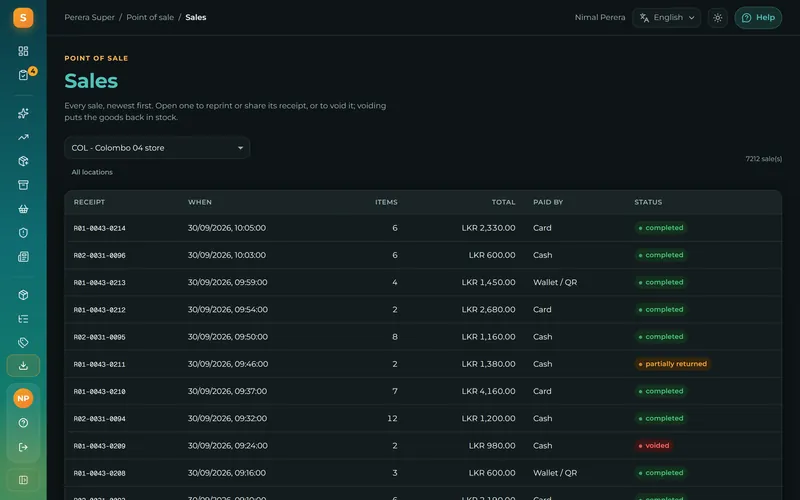Click the orange S app logo

pos(23,18)
